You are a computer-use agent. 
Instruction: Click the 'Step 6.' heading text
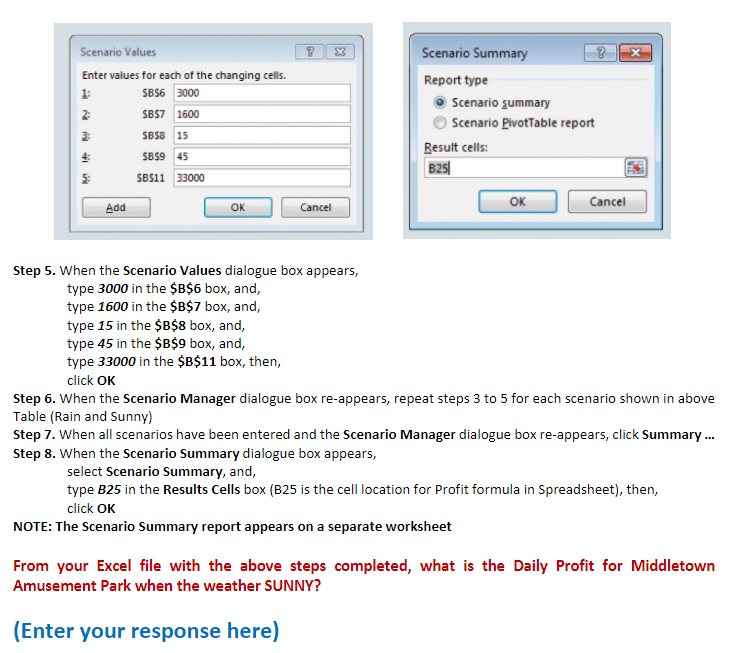tap(34, 398)
